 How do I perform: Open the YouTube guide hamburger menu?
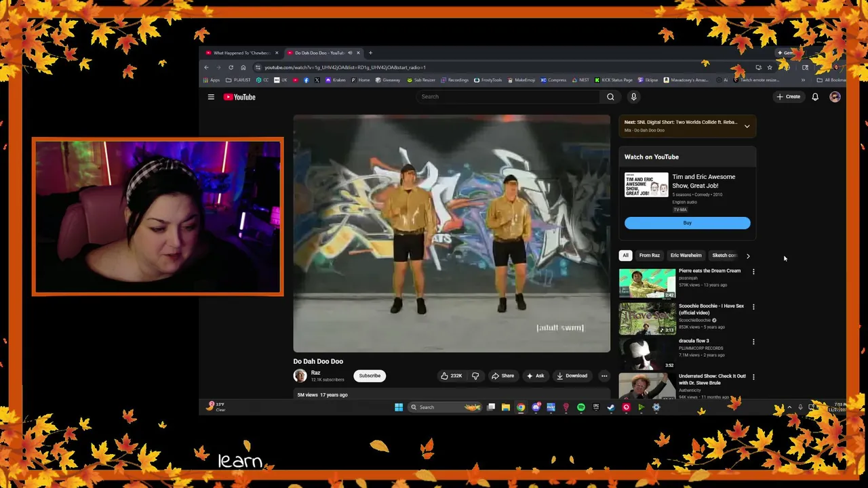[x=211, y=97]
